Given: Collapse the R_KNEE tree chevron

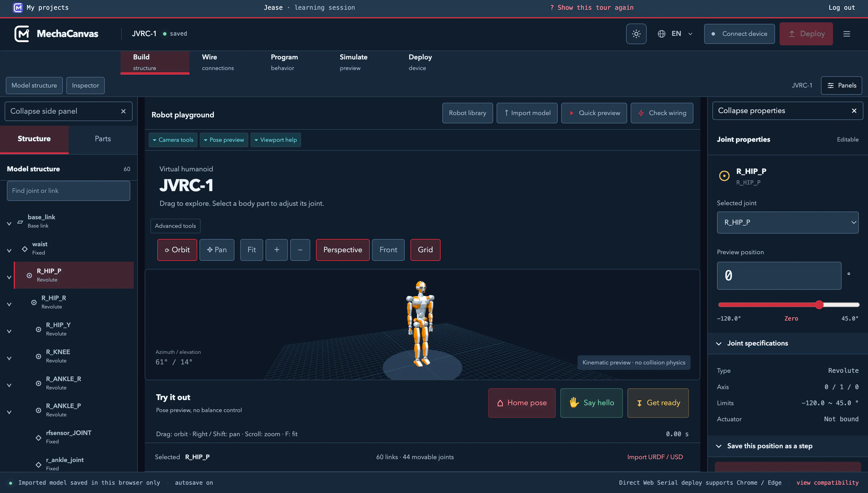Looking at the screenshot, I should point(9,358).
